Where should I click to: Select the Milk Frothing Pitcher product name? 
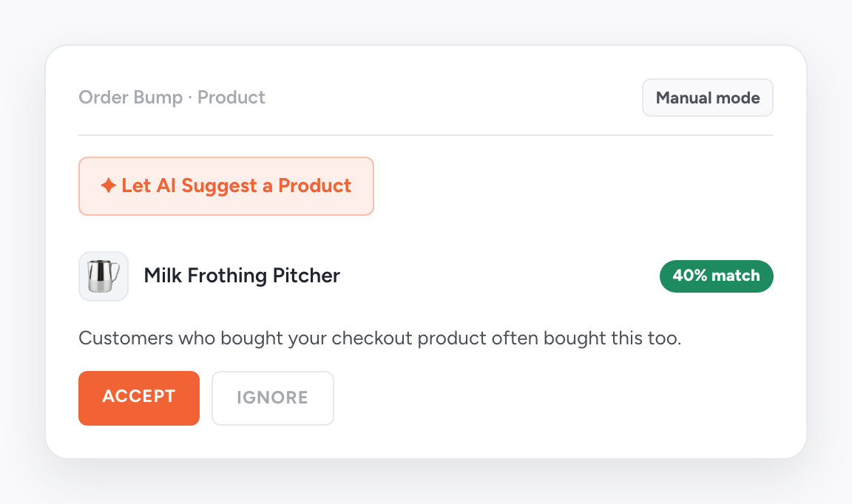click(242, 276)
